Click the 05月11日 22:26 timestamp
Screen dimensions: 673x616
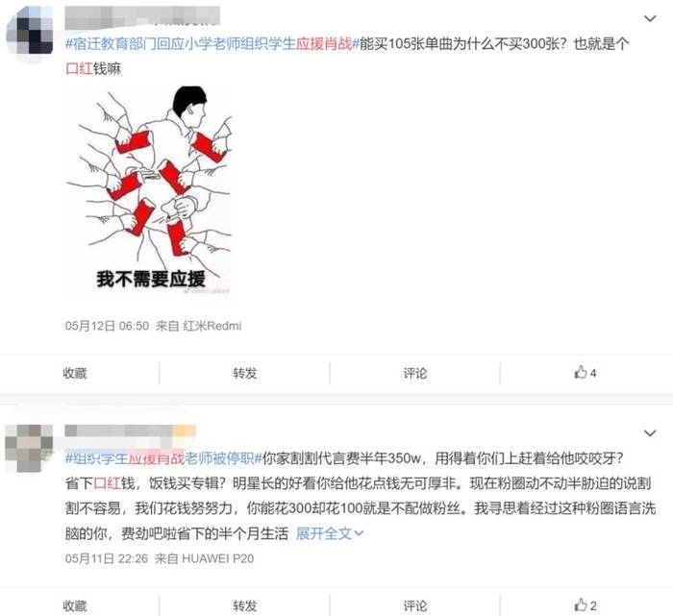(x=107, y=558)
